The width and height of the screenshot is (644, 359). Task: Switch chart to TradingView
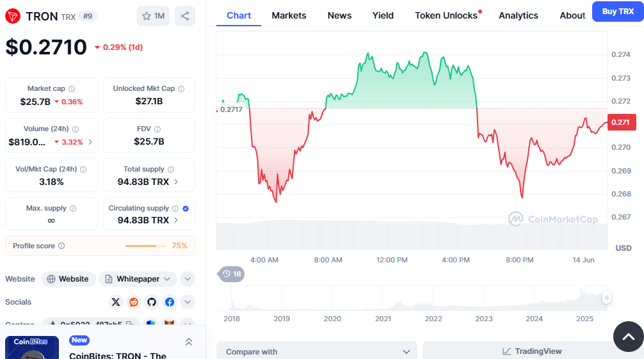pos(532,351)
